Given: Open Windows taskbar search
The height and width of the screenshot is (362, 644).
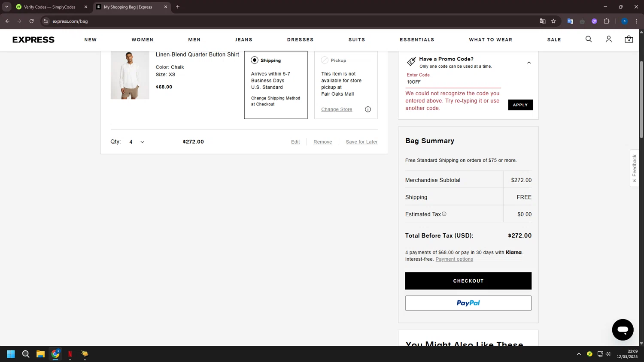Looking at the screenshot, I should [x=26, y=354].
